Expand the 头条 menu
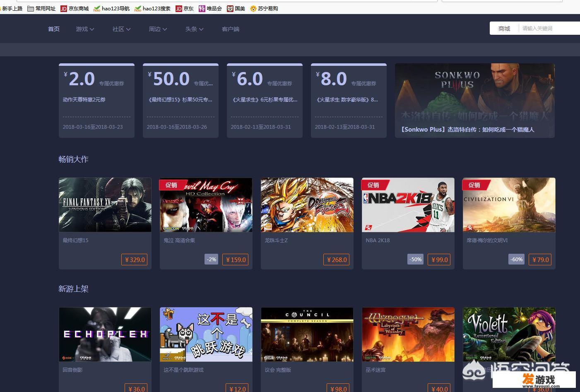 coord(194,29)
